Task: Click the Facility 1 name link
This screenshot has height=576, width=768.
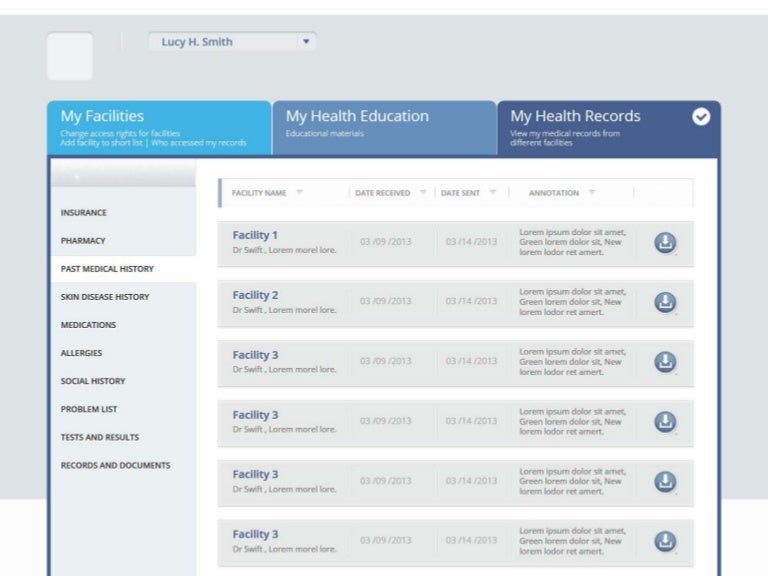Action: pos(255,235)
